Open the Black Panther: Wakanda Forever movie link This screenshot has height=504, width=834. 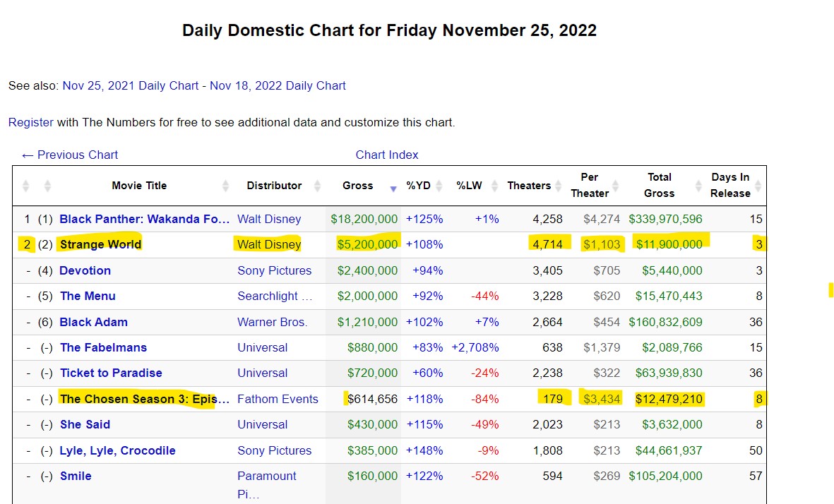click(x=145, y=219)
